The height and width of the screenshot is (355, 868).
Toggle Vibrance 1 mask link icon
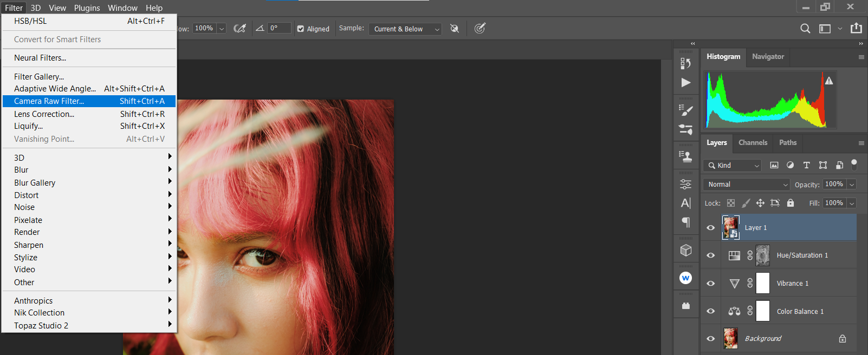click(750, 283)
